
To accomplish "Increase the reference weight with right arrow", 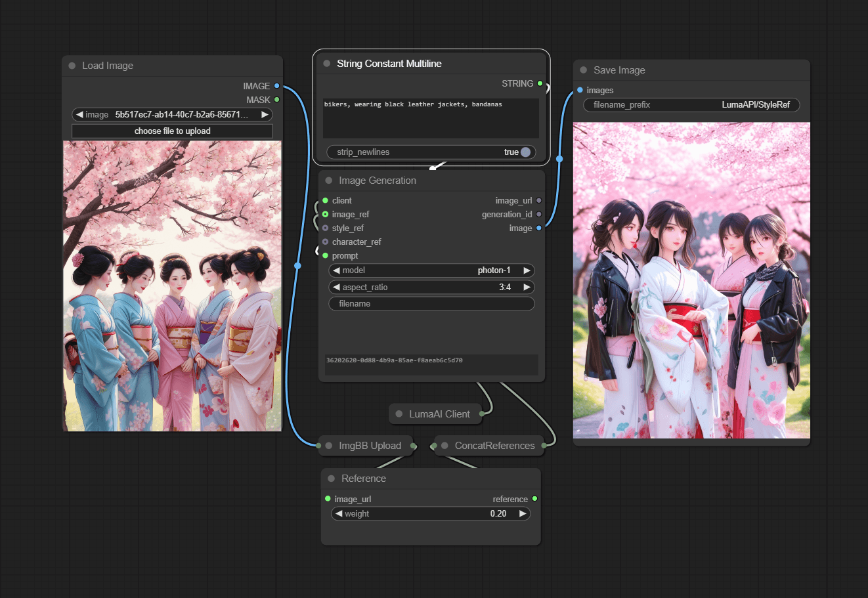I will coord(523,514).
